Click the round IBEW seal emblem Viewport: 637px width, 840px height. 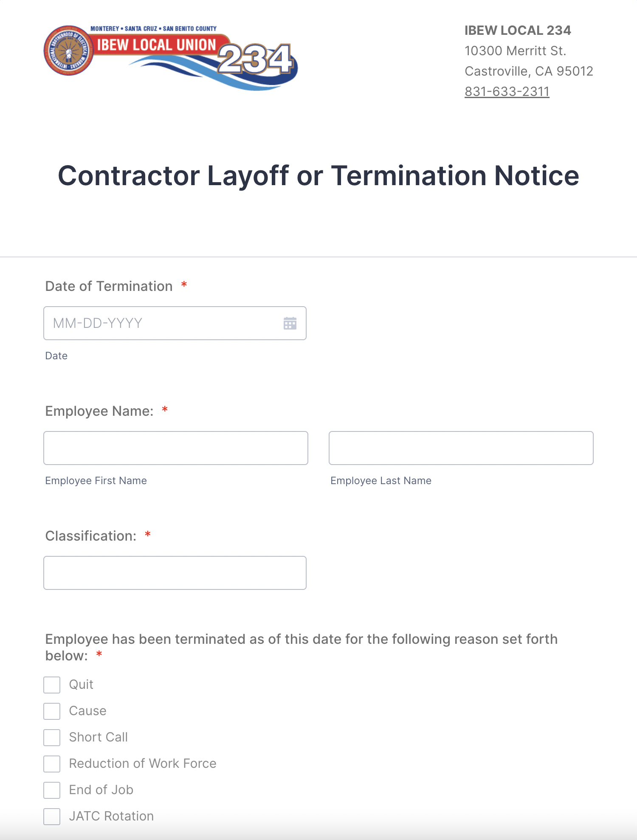[68, 50]
